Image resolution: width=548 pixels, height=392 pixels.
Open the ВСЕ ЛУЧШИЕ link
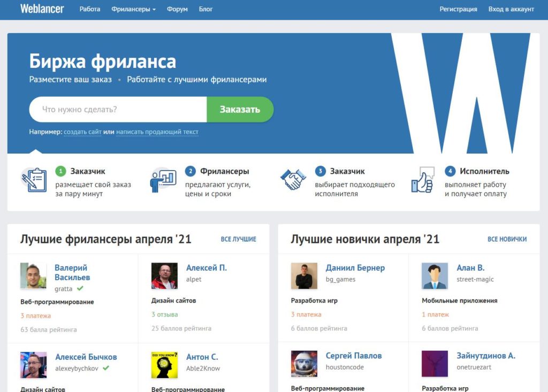click(x=238, y=239)
